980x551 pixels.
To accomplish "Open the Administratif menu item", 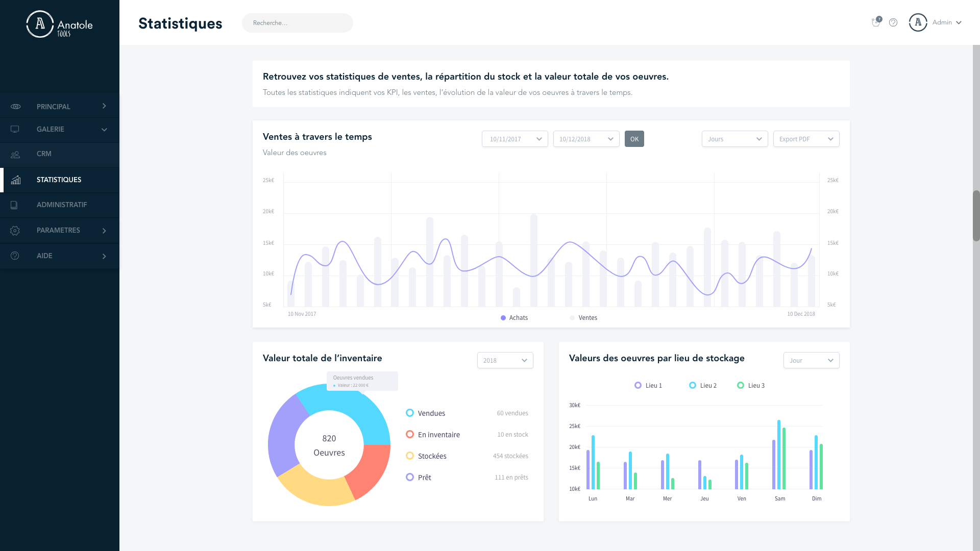I will click(x=61, y=205).
